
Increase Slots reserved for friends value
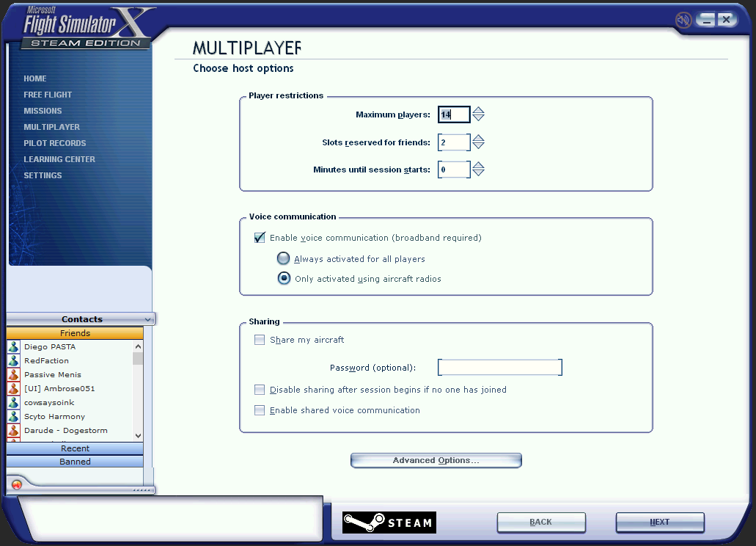pos(478,138)
